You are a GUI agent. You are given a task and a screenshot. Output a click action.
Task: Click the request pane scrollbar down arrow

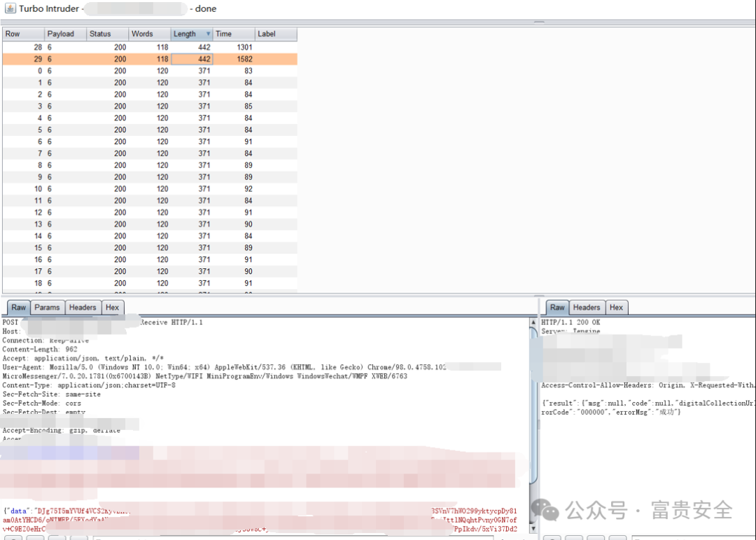533,528
